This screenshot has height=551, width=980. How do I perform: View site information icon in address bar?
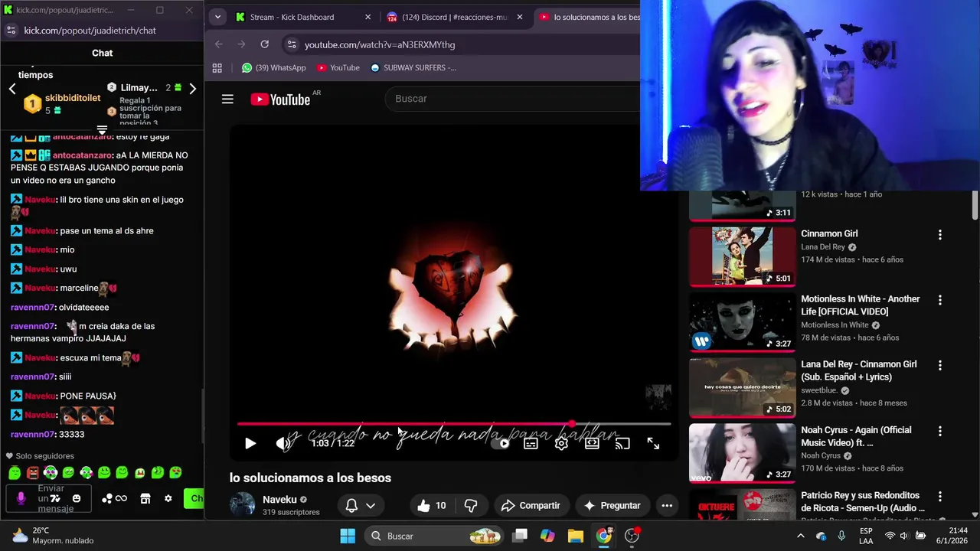(x=291, y=44)
